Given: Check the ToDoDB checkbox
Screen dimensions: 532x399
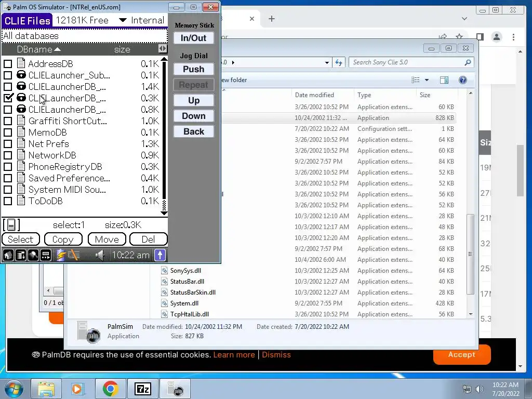Looking at the screenshot, I should 8,201.
